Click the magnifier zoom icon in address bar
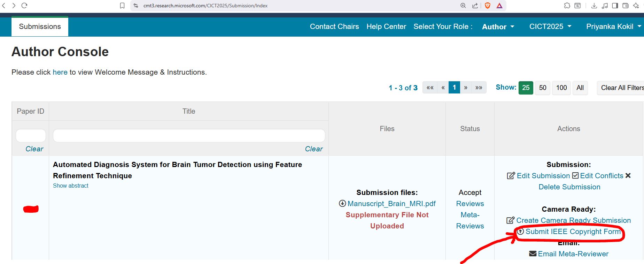644x264 pixels. pos(463,6)
